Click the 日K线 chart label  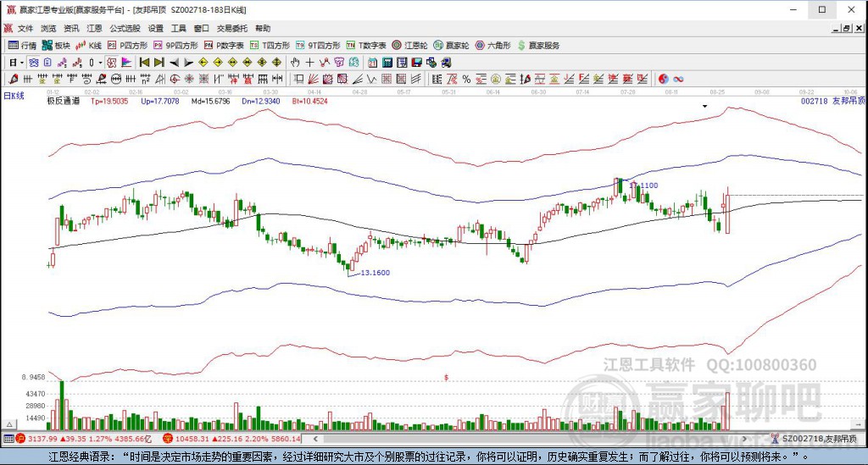pos(14,96)
